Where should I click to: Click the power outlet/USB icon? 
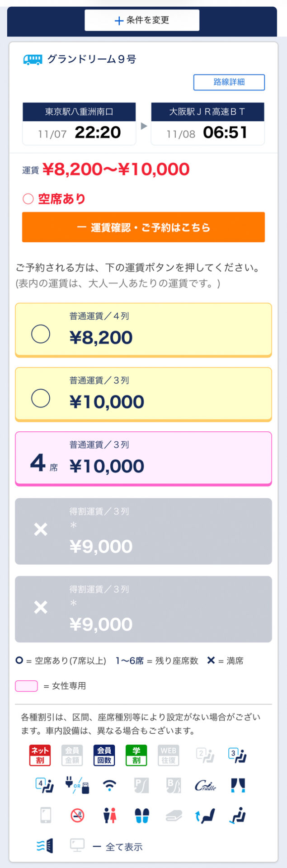[77, 785]
